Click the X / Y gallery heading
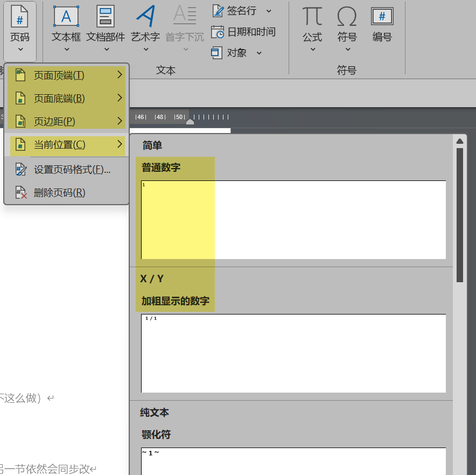This screenshot has height=475, width=476. pyautogui.click(x=152, y=279)
